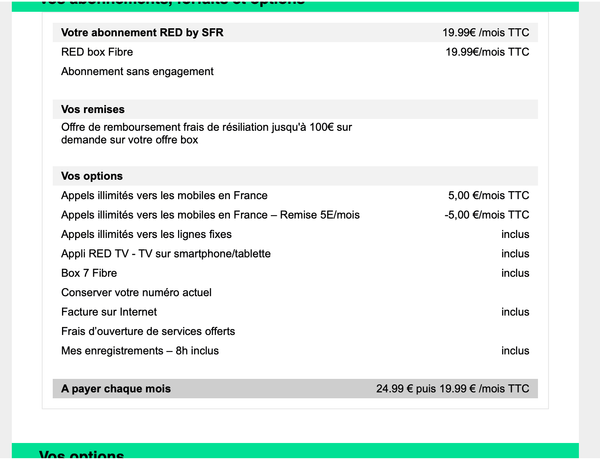Click 'Conserver votre numéro actuel'
The image size is (600, 459).
click(x=136, y=293)
